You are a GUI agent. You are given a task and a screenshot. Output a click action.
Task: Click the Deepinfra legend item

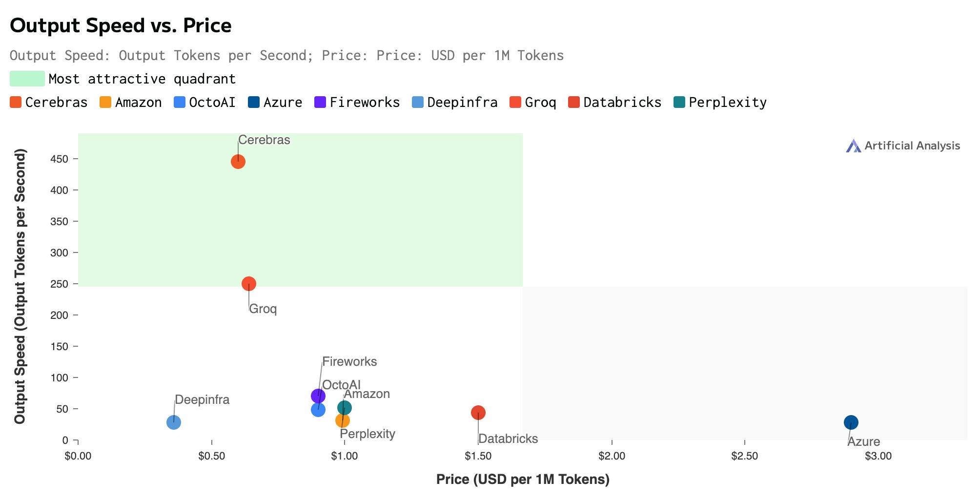click(455, 103)
